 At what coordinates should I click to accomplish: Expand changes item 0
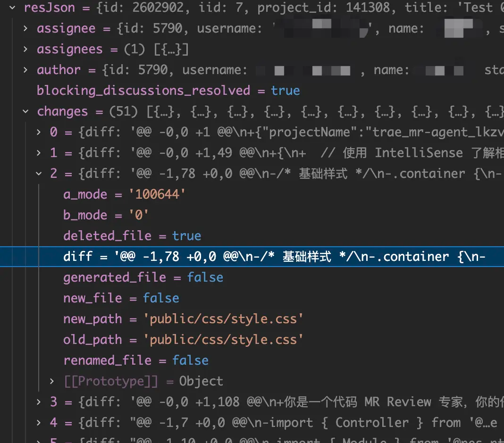pos(39,132)
